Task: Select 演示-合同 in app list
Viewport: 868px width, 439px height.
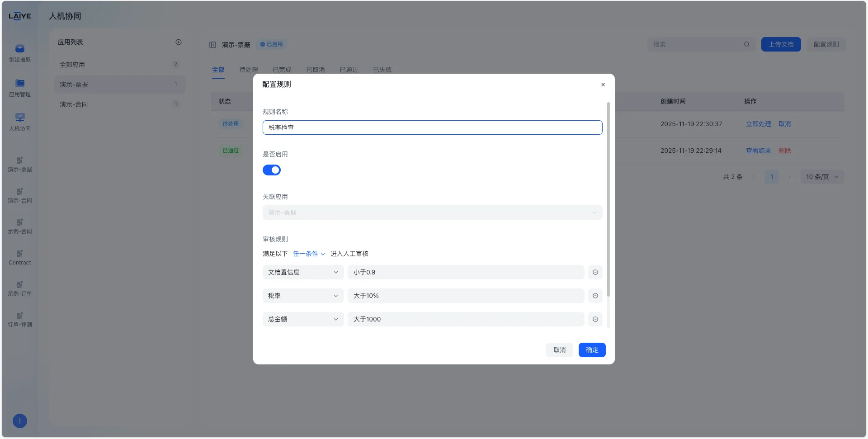Action: click(120, 104)
